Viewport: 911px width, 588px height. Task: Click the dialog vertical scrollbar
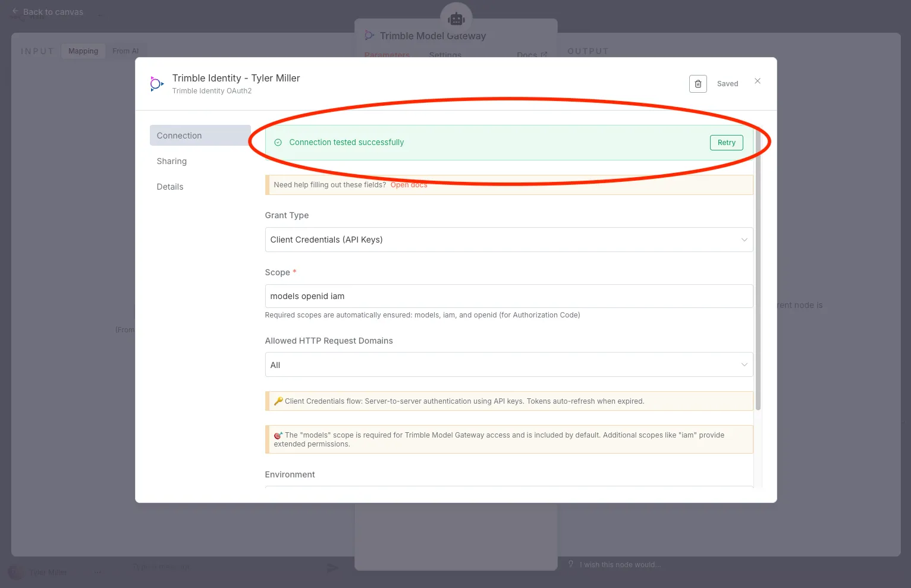click(758, 268)
